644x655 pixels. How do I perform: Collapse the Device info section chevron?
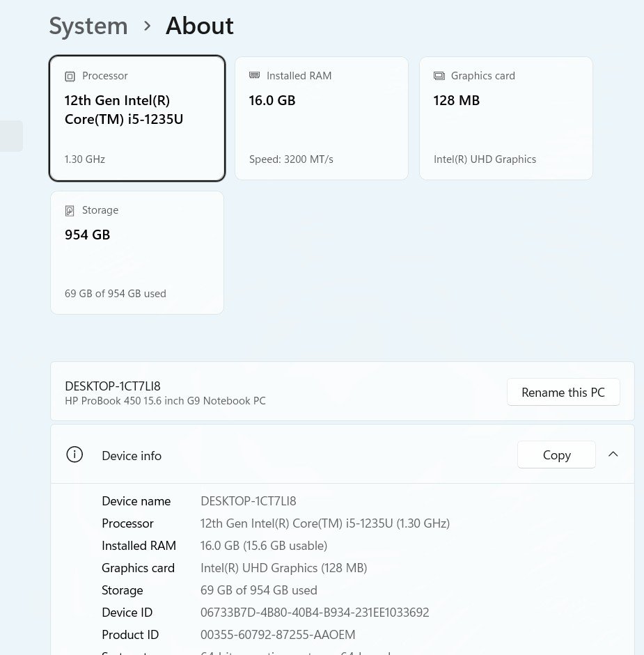tap(613, 454)
